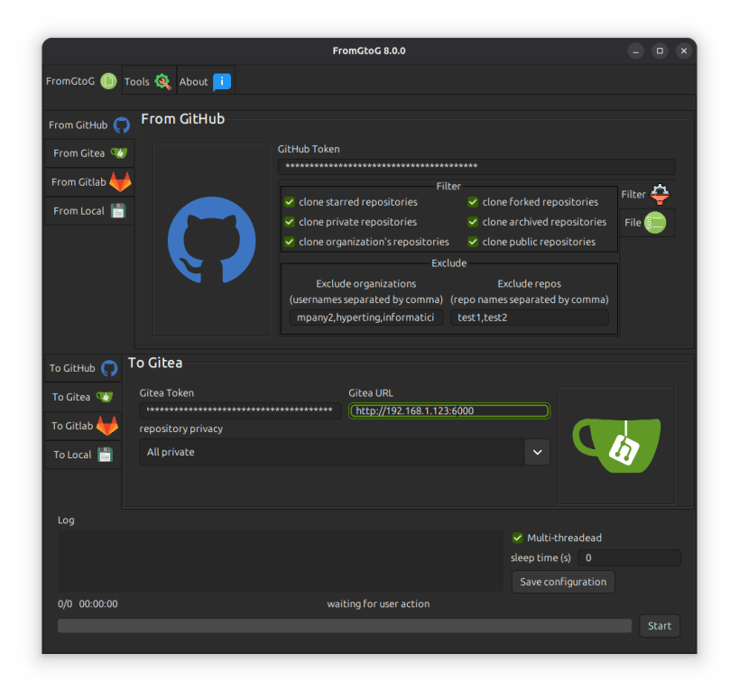The width and height of the screenshot is (739, 700).
Task: Toggle clone forked repositories checkbox
Action: click(473, 202)
